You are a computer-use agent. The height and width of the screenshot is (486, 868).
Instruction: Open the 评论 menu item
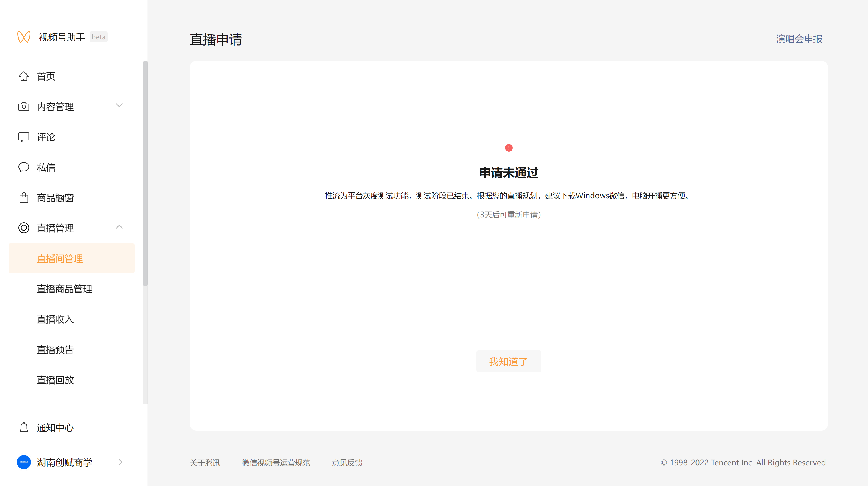tap(71, 137)
